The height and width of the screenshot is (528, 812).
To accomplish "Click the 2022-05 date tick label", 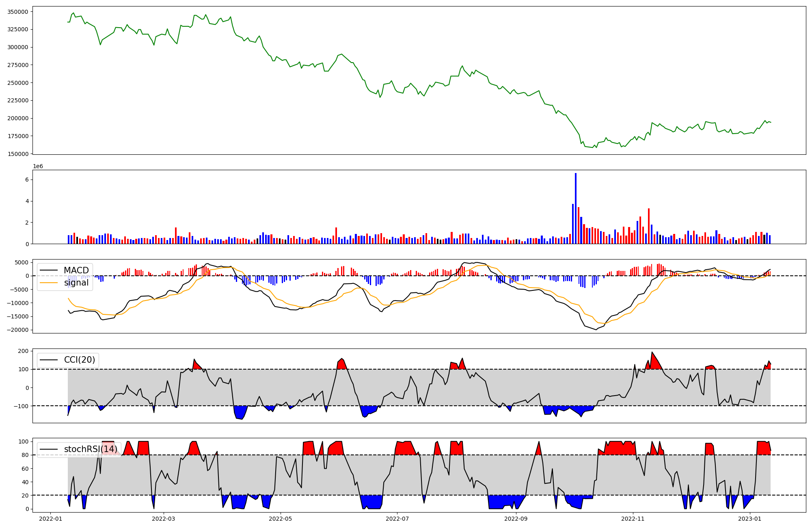I will tap(281, 519).
